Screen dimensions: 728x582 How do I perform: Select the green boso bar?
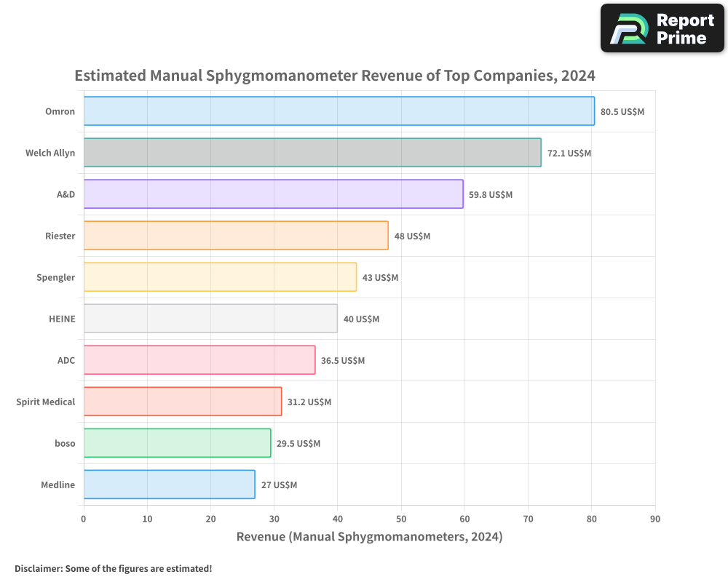178,443
